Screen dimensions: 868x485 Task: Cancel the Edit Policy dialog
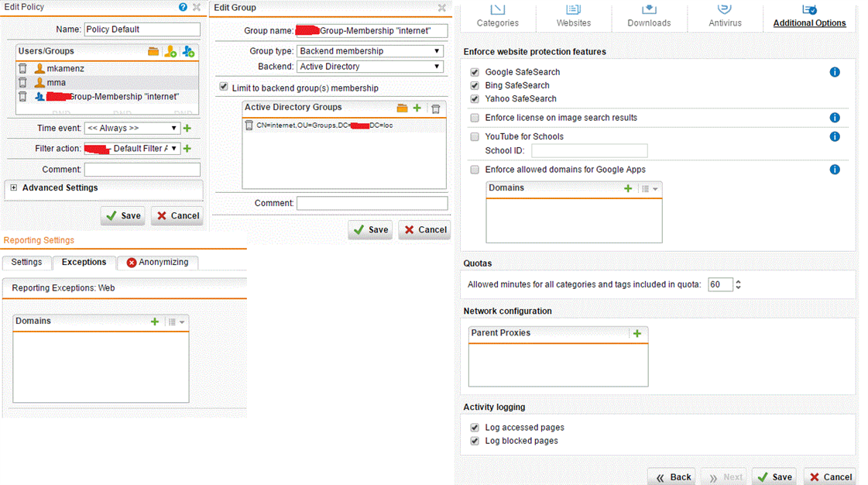pyautogui.click(x=177, y=215)
